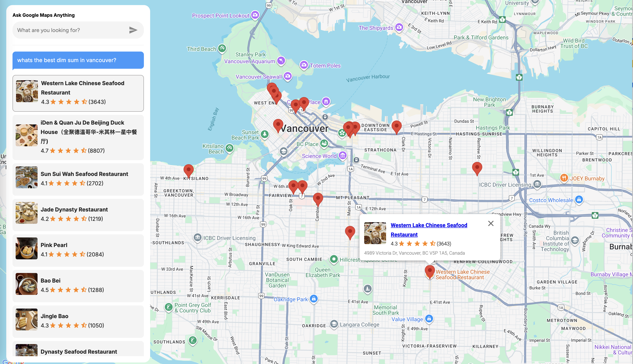Viewport: 633px width, 364px height.
Task: Click the Third Beach marker icon
Action: (222, 48)
